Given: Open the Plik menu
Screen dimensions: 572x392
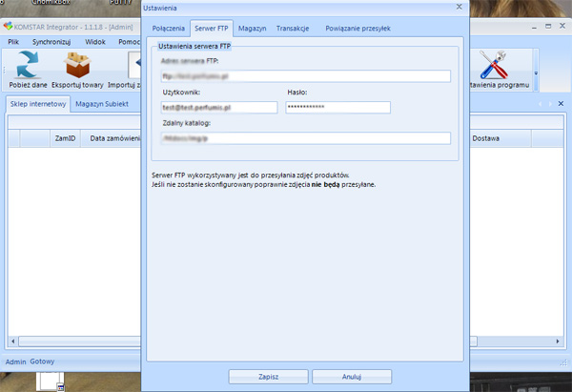Looking at the screenshot, I should [x=13, y=42].
